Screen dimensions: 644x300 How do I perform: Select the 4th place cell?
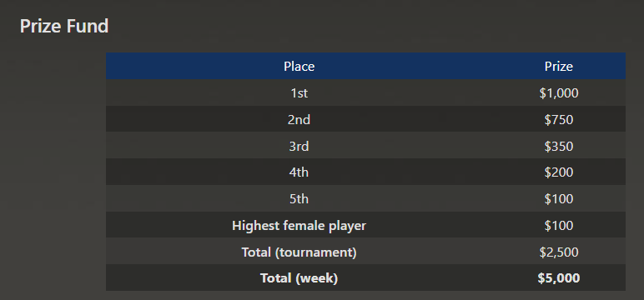pyautogui.click(x=299, y=172)
